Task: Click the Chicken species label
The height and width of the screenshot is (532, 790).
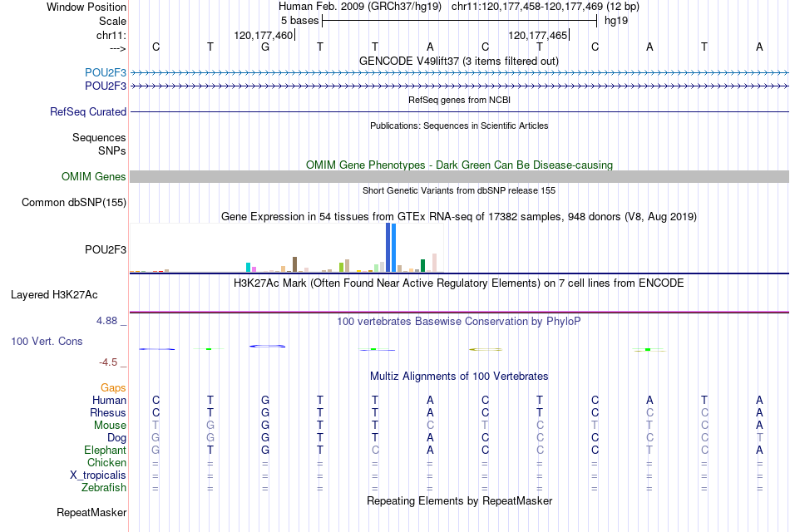Action: point(106,462)
